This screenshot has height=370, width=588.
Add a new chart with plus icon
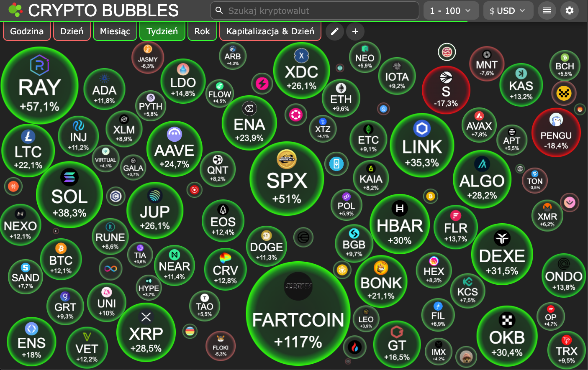point(355,31)
